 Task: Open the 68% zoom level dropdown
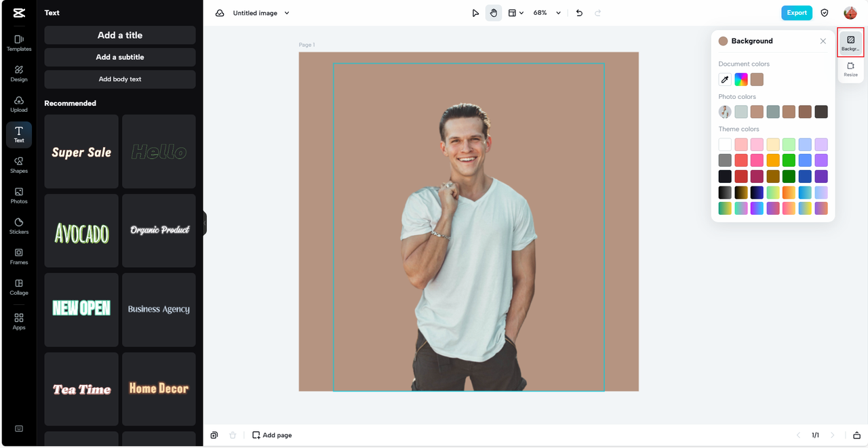pos(547,13)
